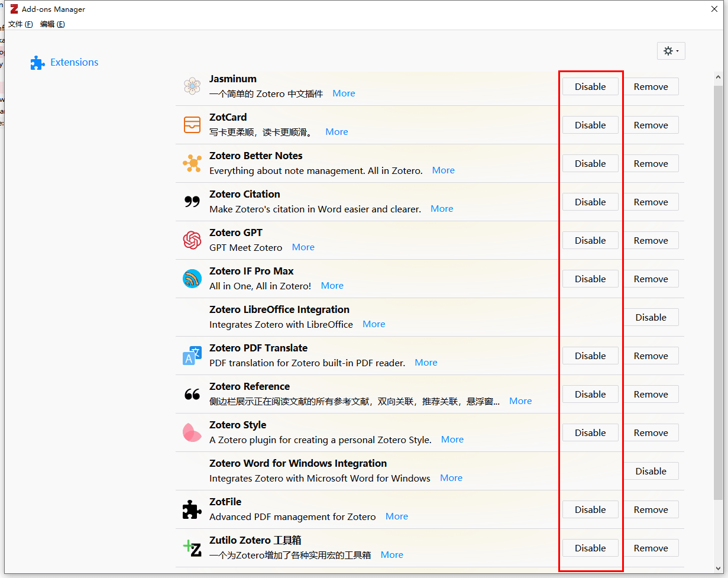This screenshot has width=728, height=578.
Task: Select Extensions in the left sidebar
Action: point(74,62)
